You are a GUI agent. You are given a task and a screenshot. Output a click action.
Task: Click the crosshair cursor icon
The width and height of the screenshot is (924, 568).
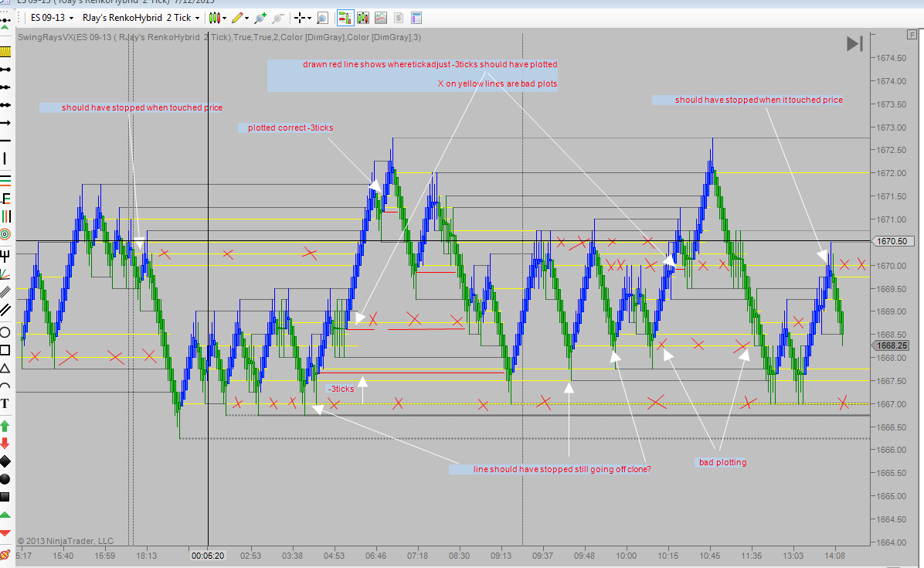click(299, 18)
